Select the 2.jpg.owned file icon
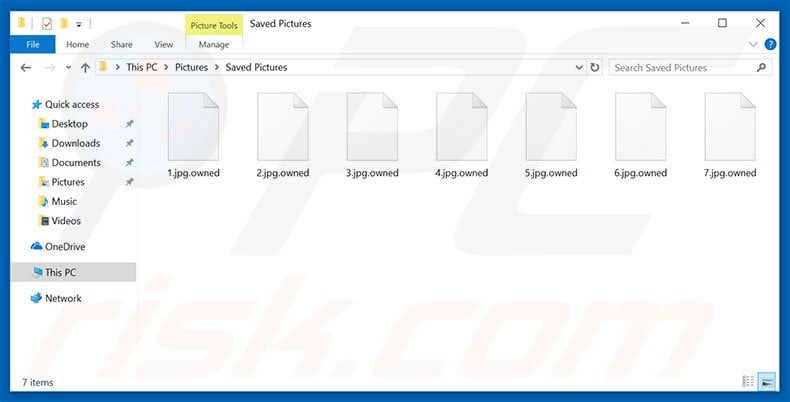Image resolution: width=790 pixels, height=402 pixels. click(283, 126)
